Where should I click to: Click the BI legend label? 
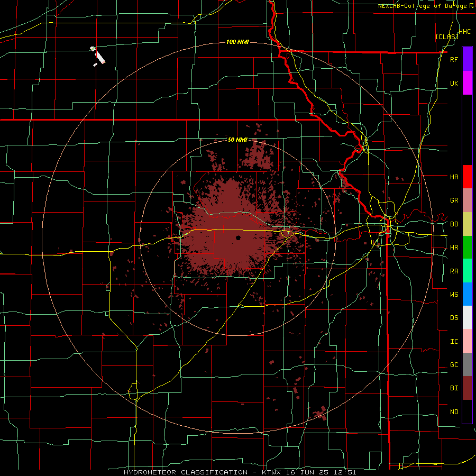[x=454, y=388]
